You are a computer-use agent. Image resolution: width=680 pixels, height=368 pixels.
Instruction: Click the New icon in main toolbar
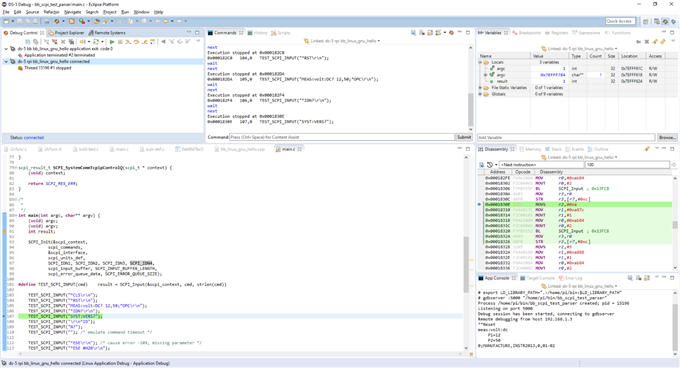(x=6, y=21)
